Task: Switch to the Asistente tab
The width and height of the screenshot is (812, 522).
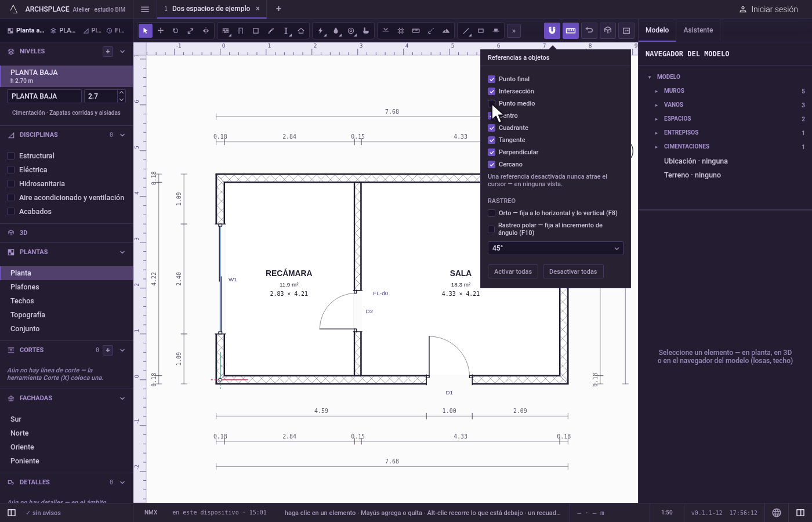Action: [698, 30]
